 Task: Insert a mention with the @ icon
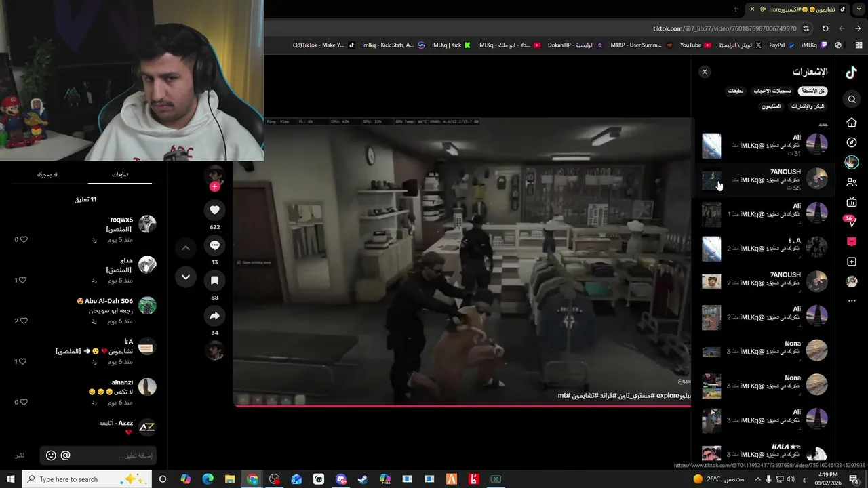click(x=66, y=455)
